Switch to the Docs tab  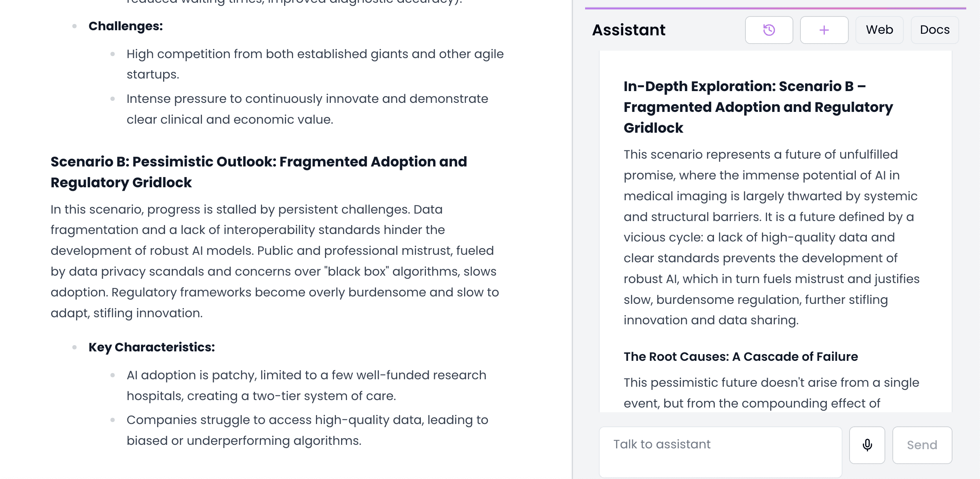(934, 30)
